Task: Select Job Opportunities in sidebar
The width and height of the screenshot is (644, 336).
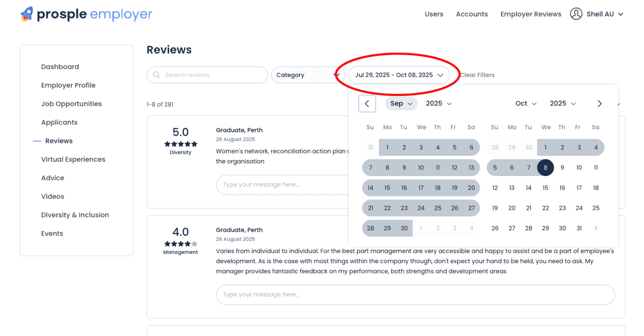Action: [x=72, y=104]
